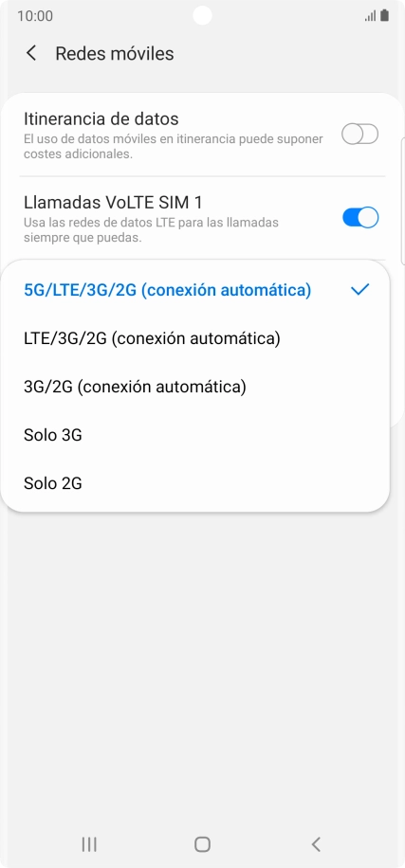Select 5G/LTE/3G/2G conexión automática
Viewport: 405px width, 868px height.
[x=195, y=290]
